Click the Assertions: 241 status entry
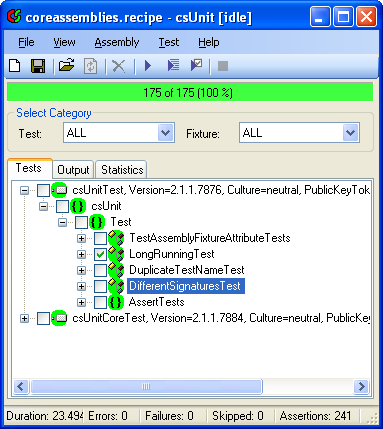The width and height of the screenshot is (383, 429). (315, 416)
